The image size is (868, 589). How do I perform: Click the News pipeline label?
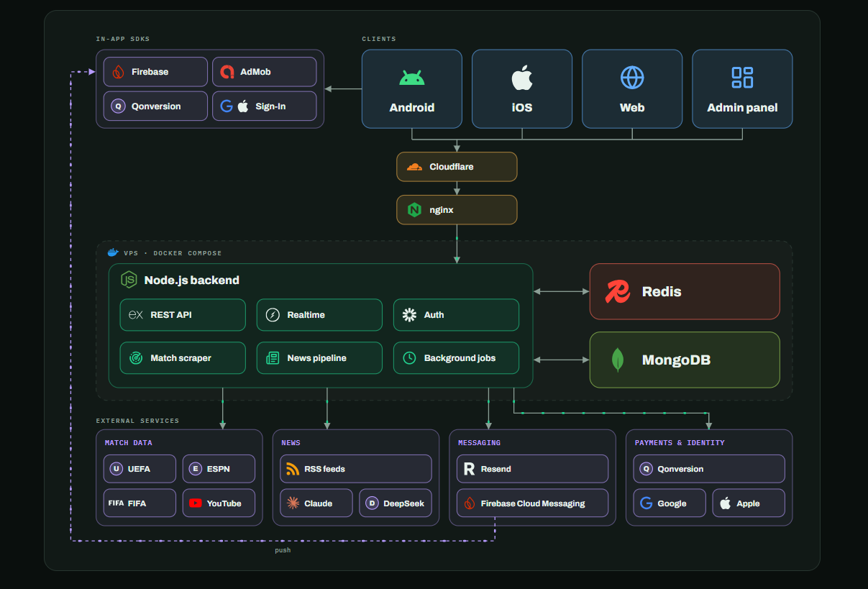pos(317,358)
